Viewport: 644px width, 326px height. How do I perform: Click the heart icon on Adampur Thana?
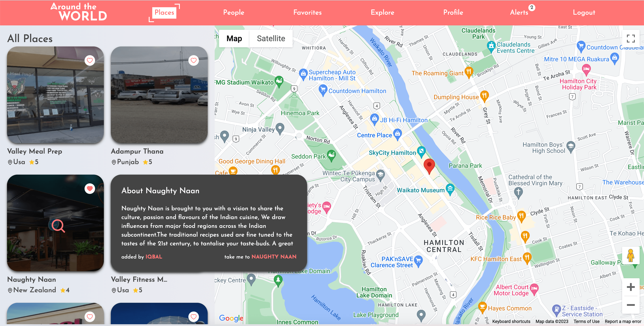pos(194,60)
